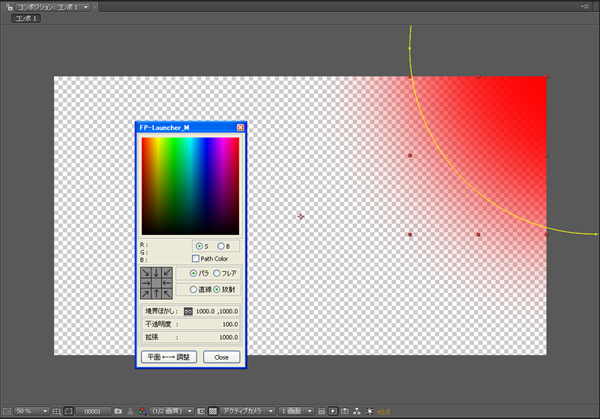This screenshot has height=419, width=600.
Task: Open the panel options menu at top-right
Action: 585,7
